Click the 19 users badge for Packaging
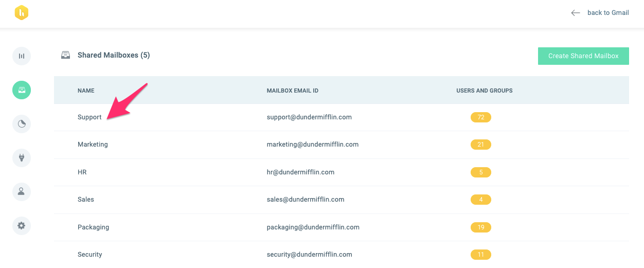644x268 pixels. (481, 227)
